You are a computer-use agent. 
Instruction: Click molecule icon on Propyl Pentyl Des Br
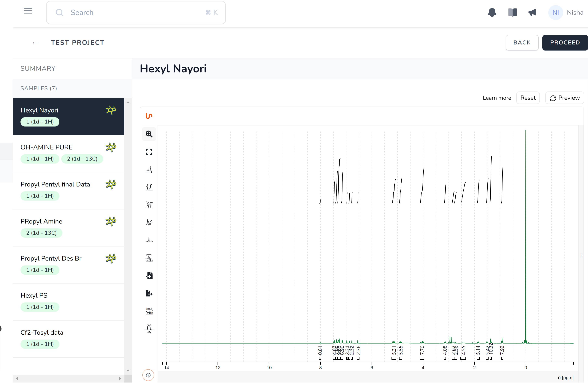pos(111,258)
